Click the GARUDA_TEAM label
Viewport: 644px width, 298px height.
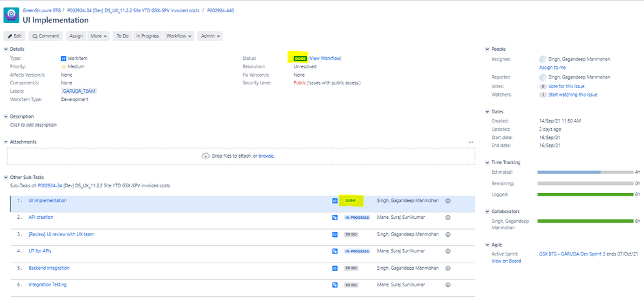coord(79,91)
